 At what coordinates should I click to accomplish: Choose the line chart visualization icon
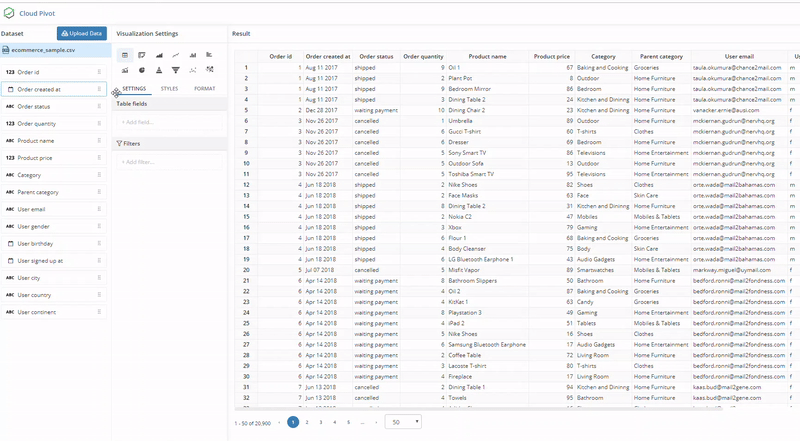click(x=175, y=55)
